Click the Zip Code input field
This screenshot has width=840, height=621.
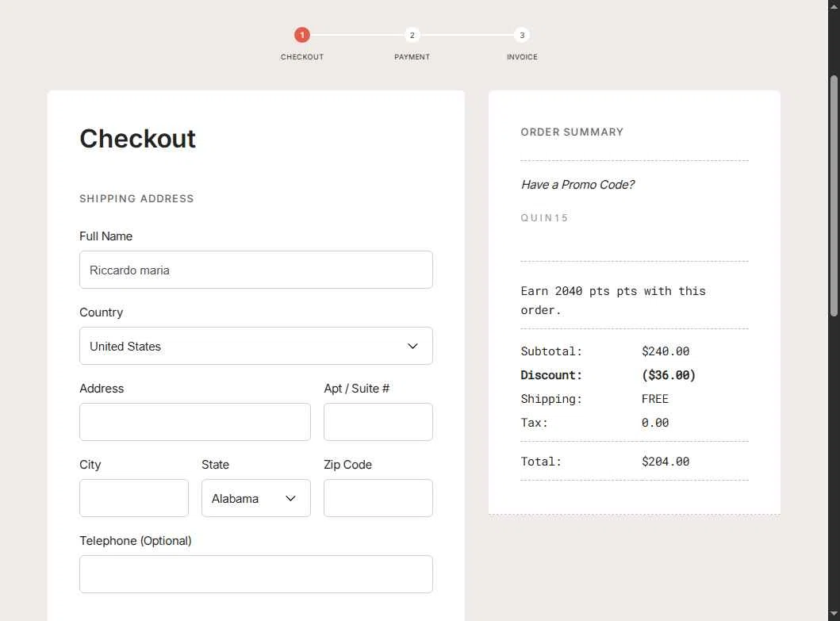378,498
